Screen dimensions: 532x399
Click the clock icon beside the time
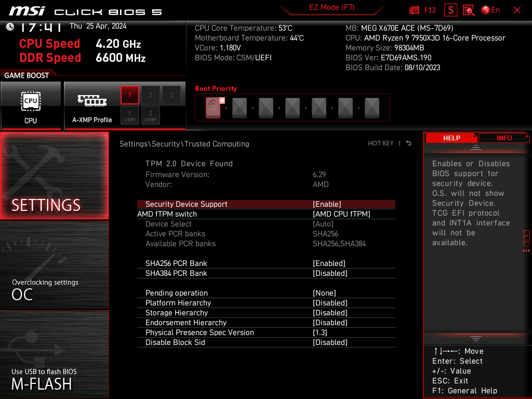pos(10,26)
